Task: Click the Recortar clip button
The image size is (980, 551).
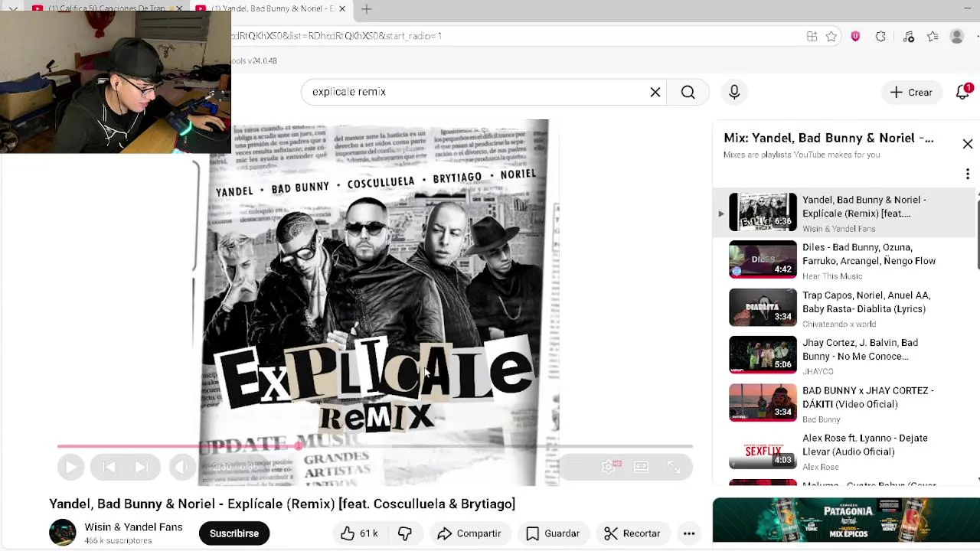Action: tap(632, 533)
